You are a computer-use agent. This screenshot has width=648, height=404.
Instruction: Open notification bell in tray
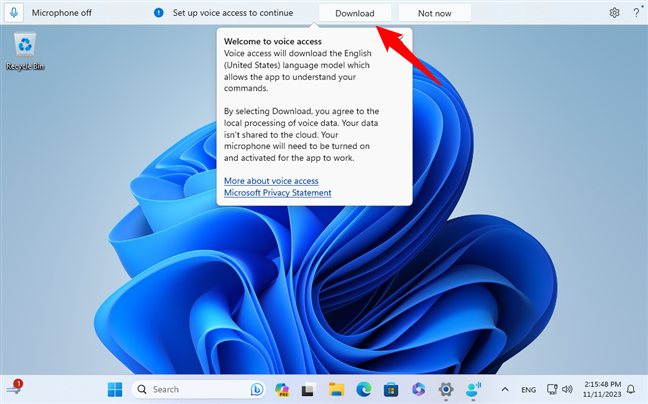(x=631, y=389)
